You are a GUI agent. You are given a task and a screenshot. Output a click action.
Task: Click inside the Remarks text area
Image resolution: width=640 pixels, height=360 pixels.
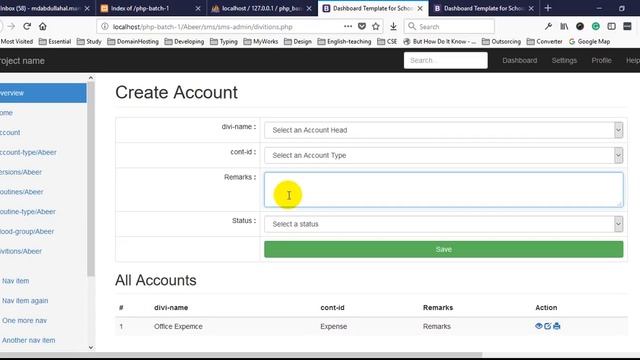443,190
